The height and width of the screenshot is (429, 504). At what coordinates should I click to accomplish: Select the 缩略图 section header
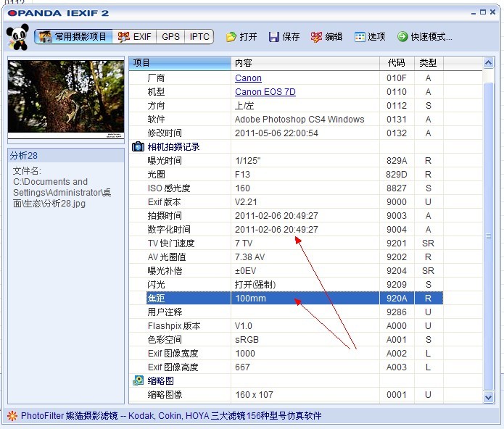[x=161, y=381]
